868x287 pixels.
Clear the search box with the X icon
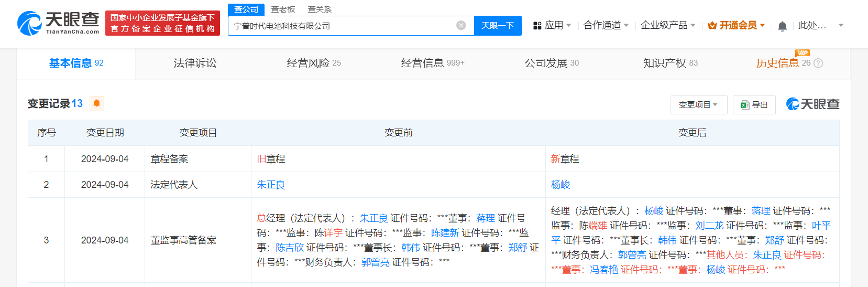pyautogui.click(x=461, y=26)
